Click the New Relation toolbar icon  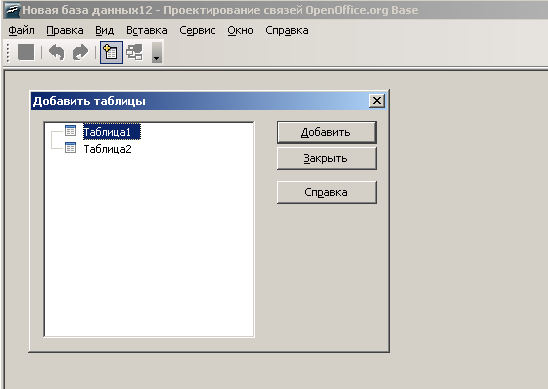click(135, 52)
